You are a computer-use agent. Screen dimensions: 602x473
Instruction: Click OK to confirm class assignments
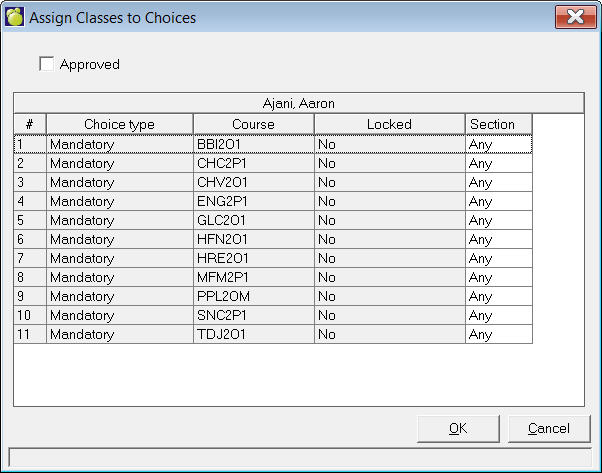pyautogui.click(x=458, y=428)
